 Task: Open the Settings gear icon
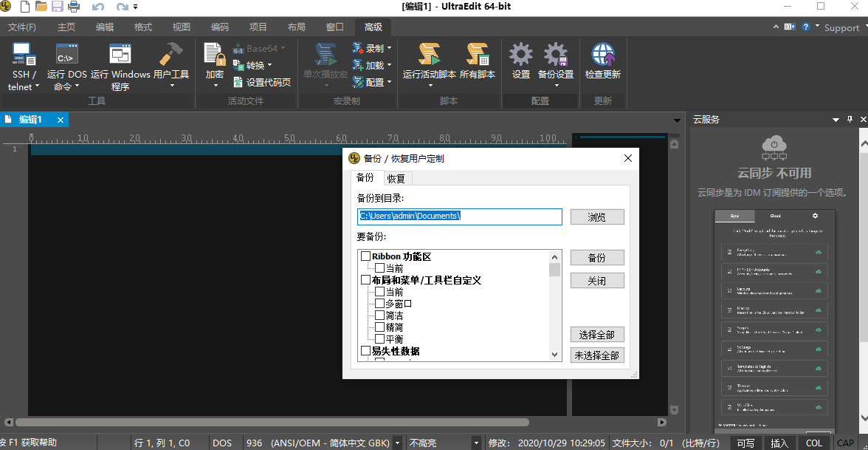(x=521, y=55)
